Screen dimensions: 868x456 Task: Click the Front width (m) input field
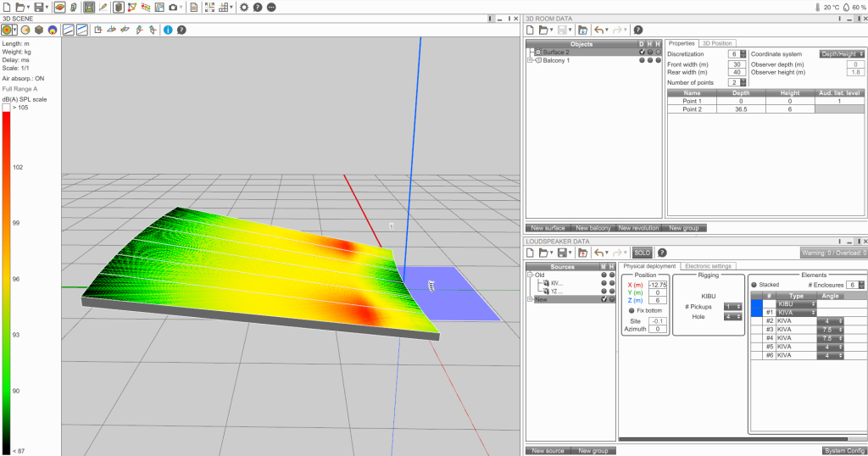pyautogui.click(x=737, y=64)
